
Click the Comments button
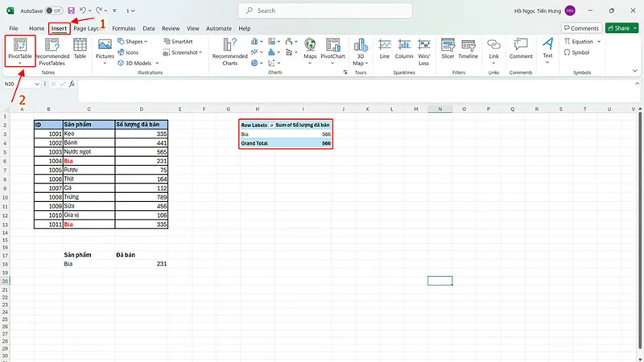coord(581,28)
